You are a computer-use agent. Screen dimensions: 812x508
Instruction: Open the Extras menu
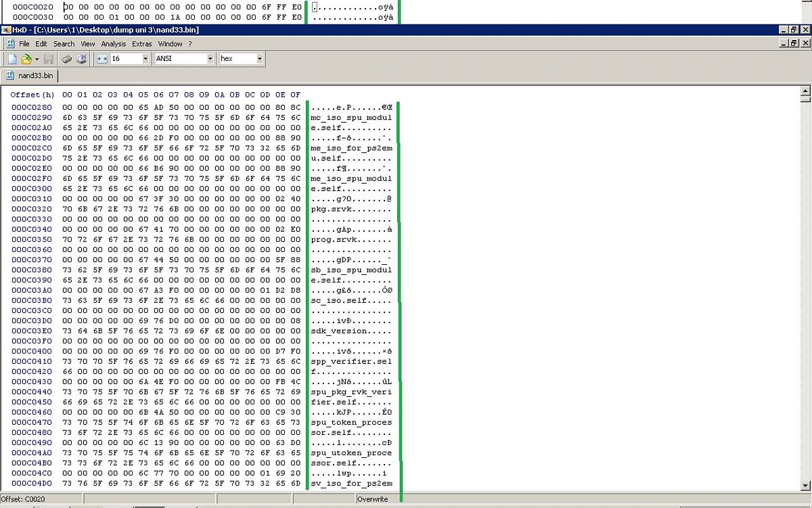point(141,44)
